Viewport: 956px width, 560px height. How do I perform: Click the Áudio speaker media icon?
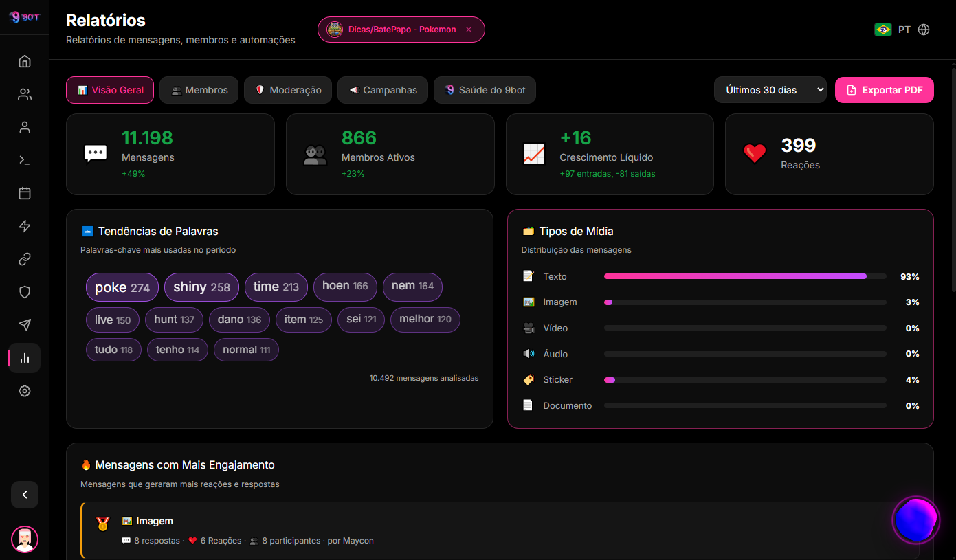coord(529,354)
